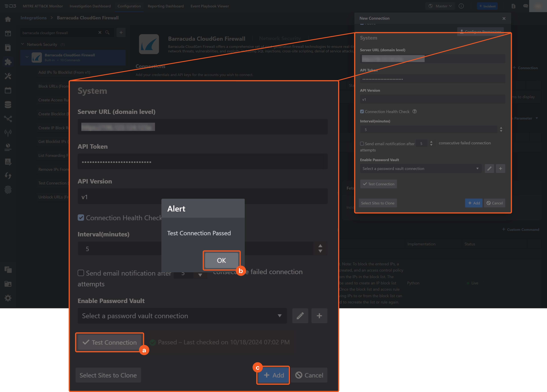547x392 pixels.
Task: Click the pencil icon beside password vault dropdown
Action: (300, 316)
